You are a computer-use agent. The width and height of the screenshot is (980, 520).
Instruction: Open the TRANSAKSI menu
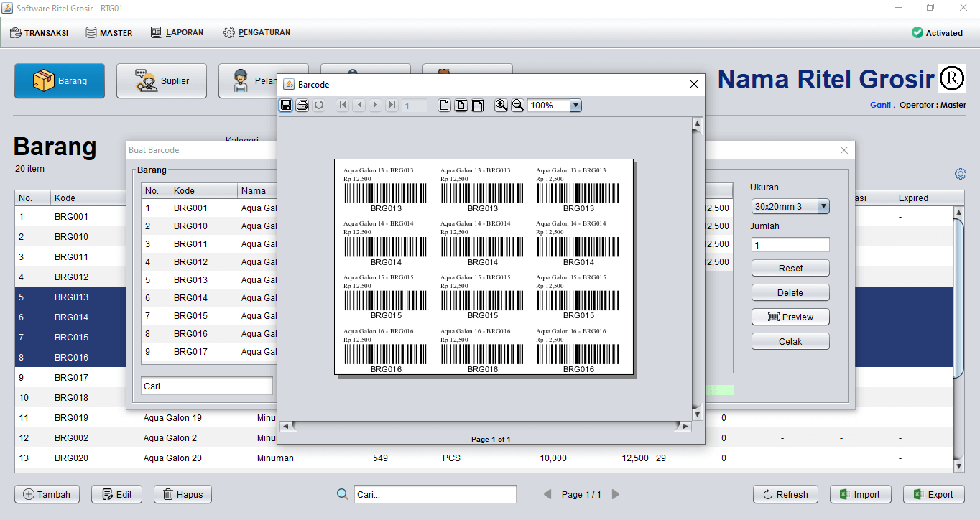pyautogui.click(x=40, y=32)
